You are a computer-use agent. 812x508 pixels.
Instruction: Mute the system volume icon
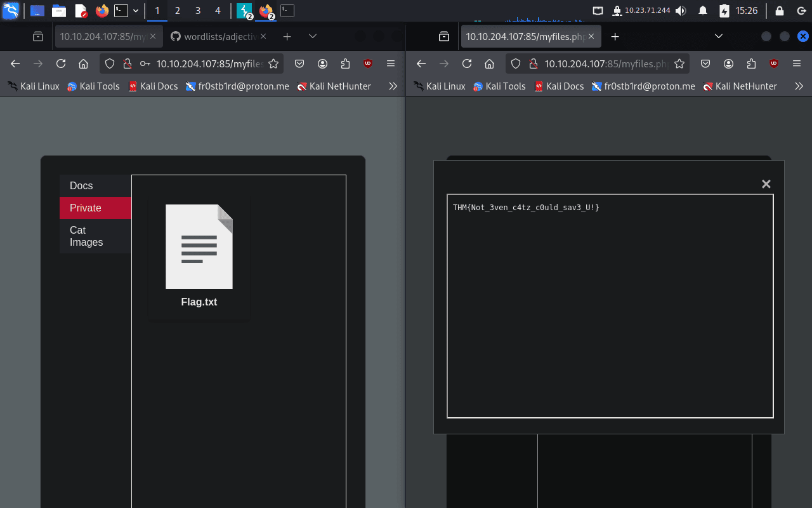(681, 10)
